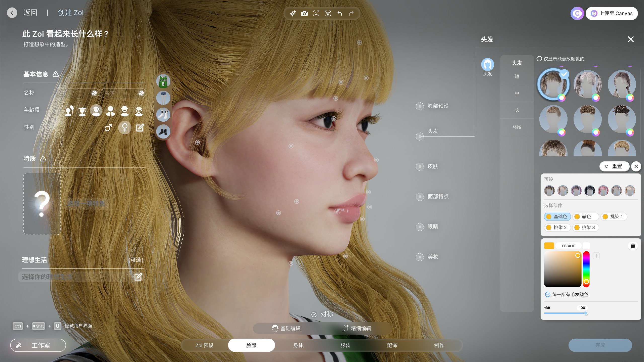Click the black boots shoes icon
Image resolution: width=644 pixels, height=362 pixels.
click(x=163, y=131)
